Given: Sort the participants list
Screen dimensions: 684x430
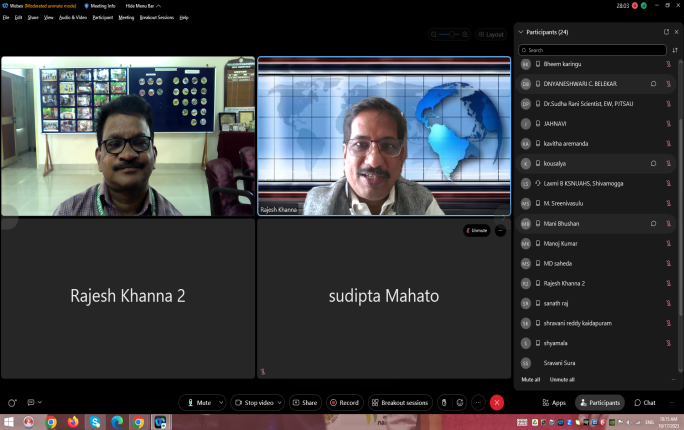Looking at the screenshot, I should click(x=675, y=50).
